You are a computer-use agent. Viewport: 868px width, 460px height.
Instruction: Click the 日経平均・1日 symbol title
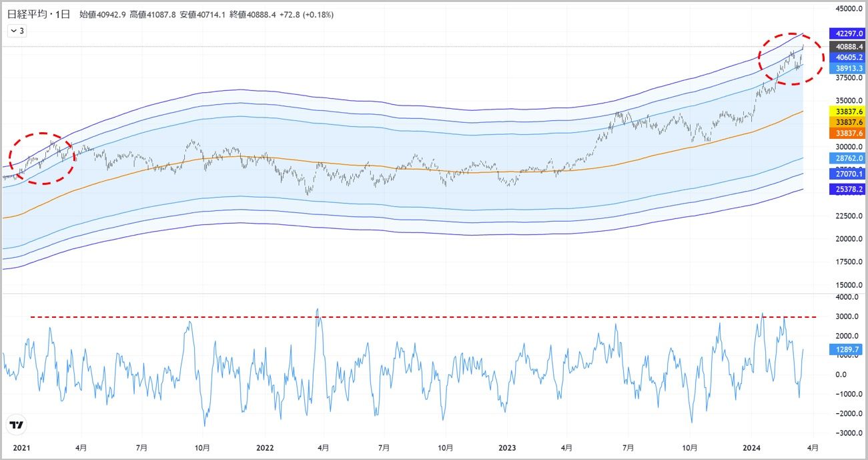pyautogui.click(x=39, y=14)
